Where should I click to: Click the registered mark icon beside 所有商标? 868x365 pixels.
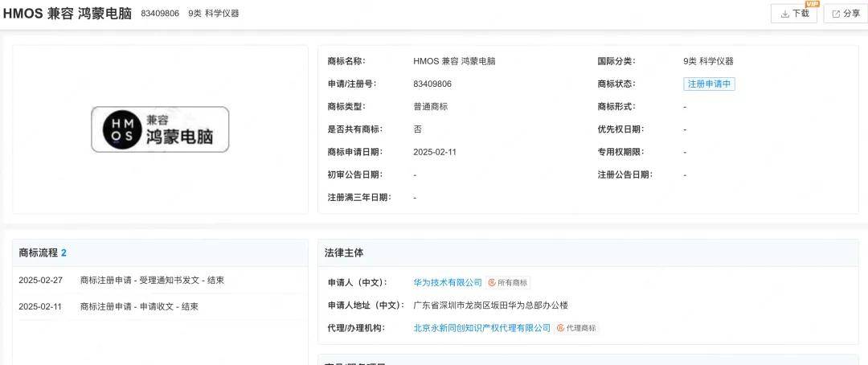point(492,282)
